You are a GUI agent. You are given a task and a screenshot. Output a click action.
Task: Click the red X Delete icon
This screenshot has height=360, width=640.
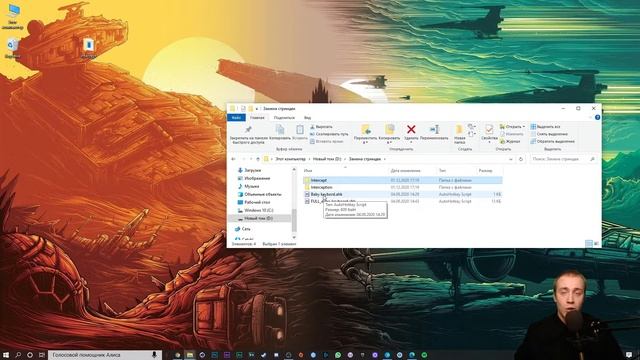tap(411, 129)
